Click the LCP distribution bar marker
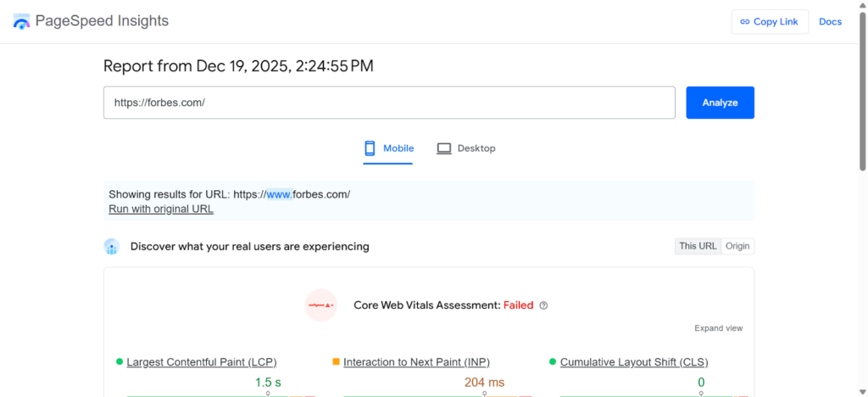 point(268,394)
